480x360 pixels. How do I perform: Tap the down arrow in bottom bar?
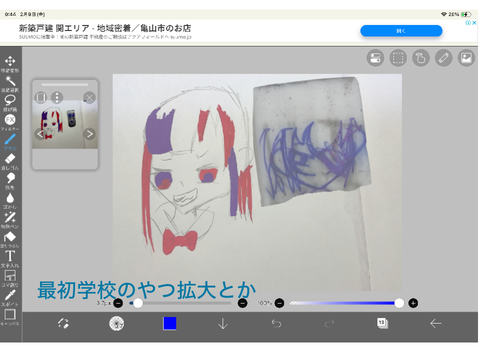(x=223, y=323)
